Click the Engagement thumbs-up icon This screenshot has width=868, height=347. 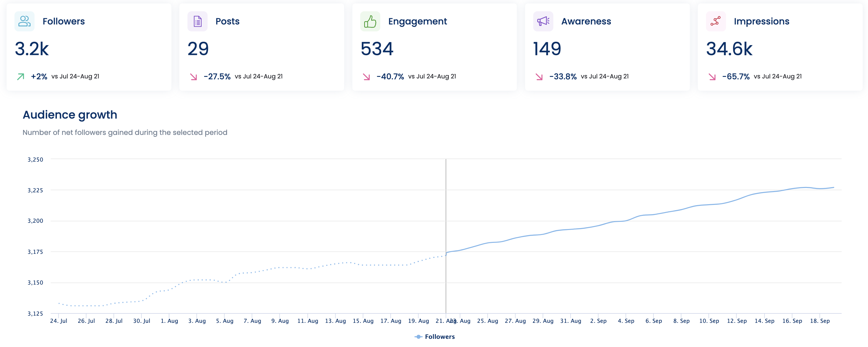(x=370, y=21)
